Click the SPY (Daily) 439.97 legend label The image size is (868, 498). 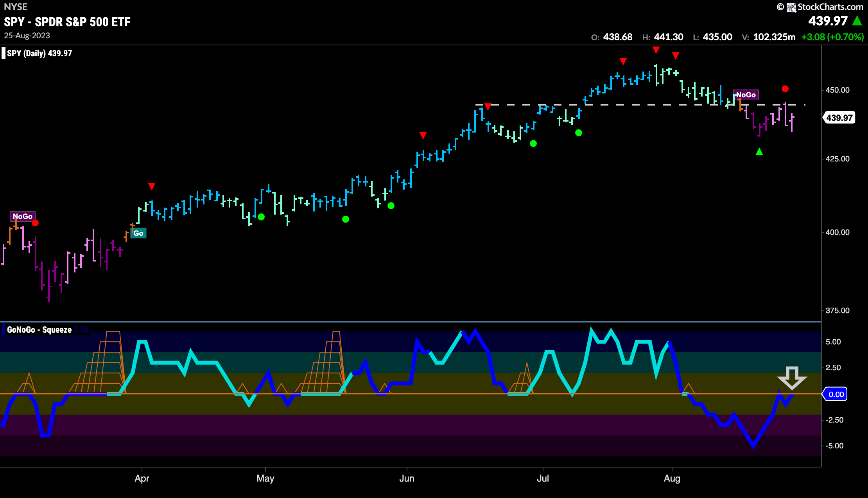39,53
